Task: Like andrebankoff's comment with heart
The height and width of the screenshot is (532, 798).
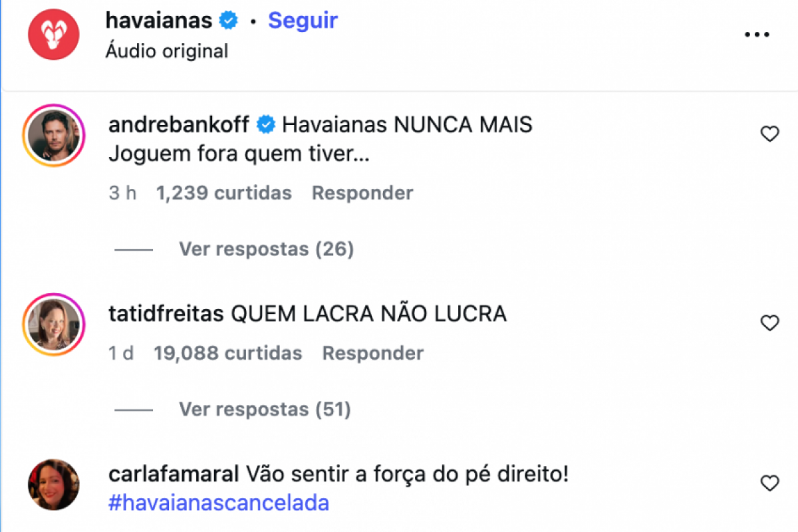Action: tap(769, 134)
